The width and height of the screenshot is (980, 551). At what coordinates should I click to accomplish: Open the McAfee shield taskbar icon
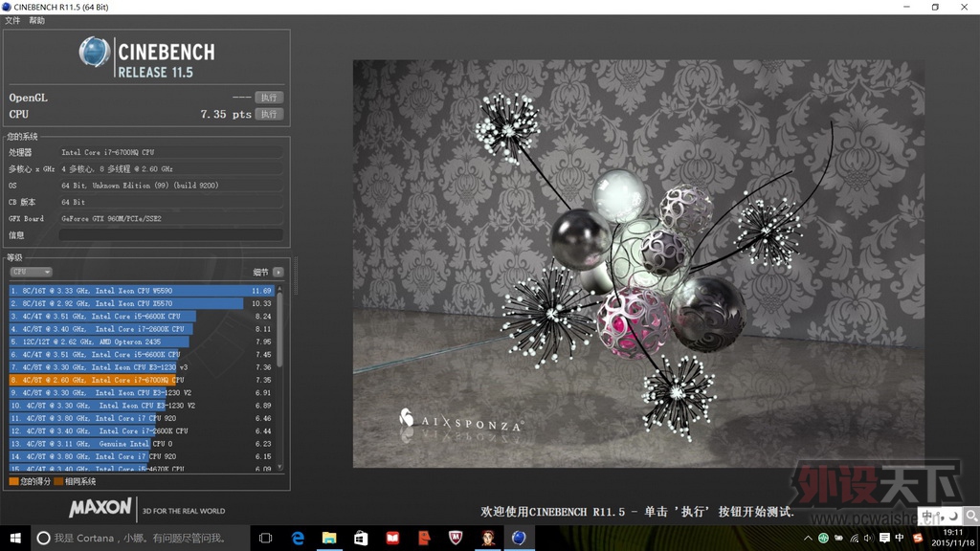456,538
